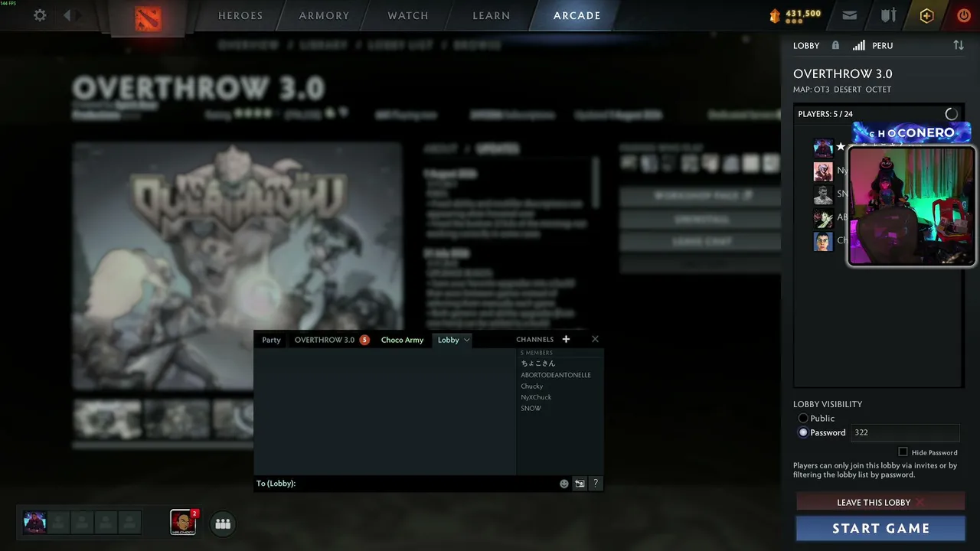
Task: Open the Dota 2 home logo
Action: [x=148, y=17]
